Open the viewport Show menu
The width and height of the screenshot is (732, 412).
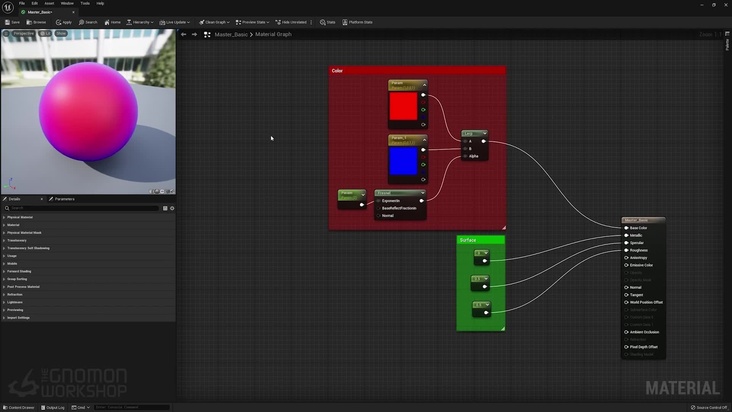pyautogui.click(x=61, y=34)
